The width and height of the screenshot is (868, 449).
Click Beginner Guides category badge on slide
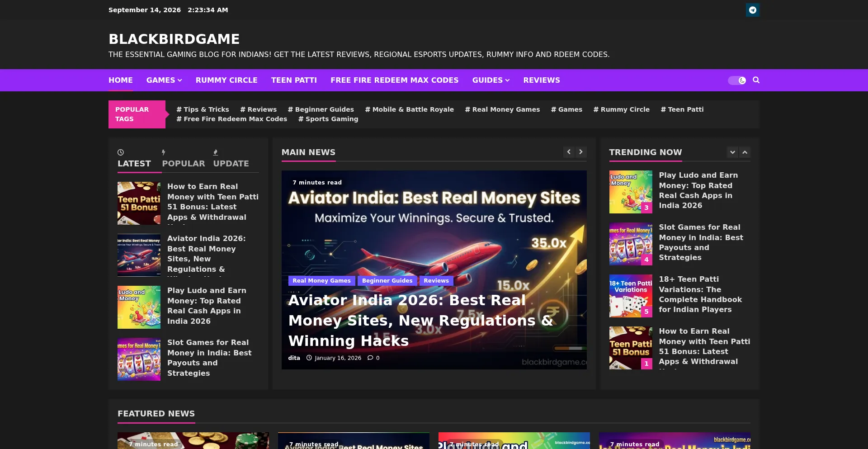pyautogui.click(x=387, y=281)
